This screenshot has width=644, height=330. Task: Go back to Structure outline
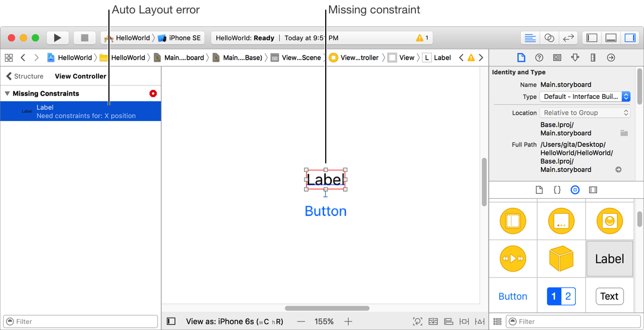pyautogui.click(x=25, y=76)
